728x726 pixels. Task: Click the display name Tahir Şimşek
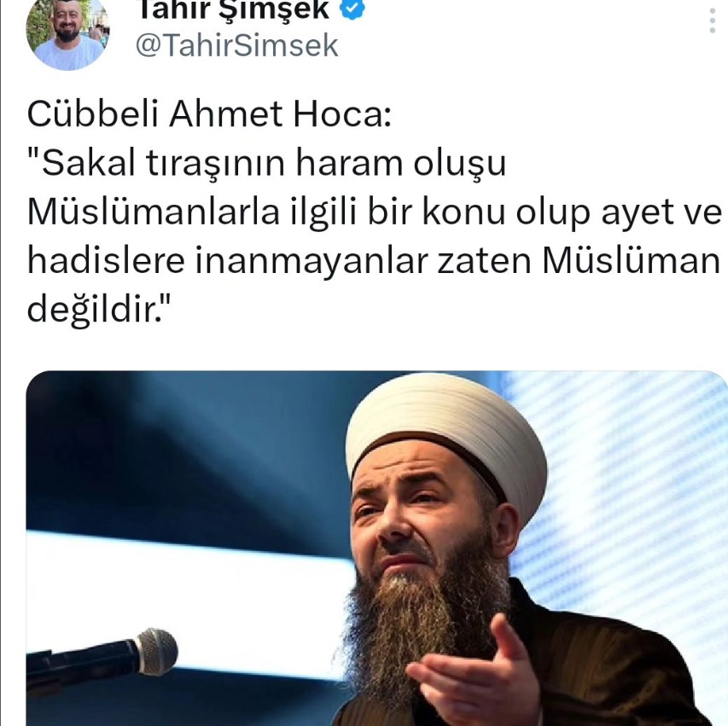click(x=234, y=9)
